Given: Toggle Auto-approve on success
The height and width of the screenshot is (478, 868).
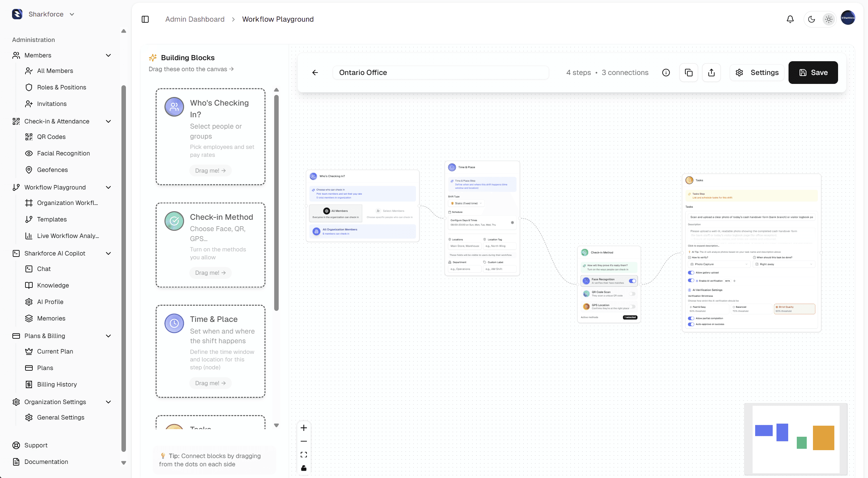Looking at the screenshot, I should [691, 324].
